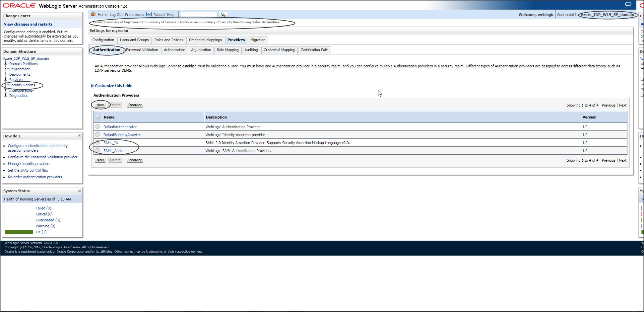Click the Reorder button below the table

[x=135, y=160]
